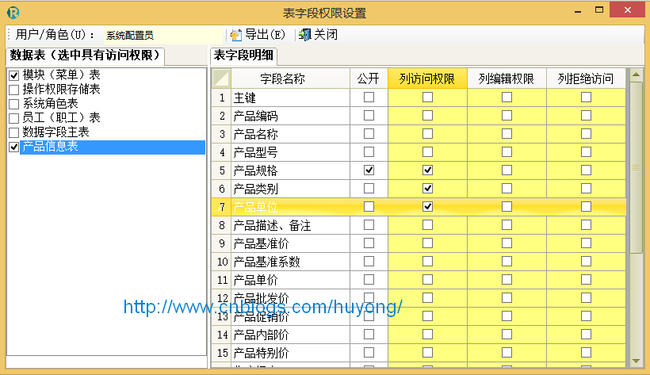The width and height of the screenshot is (650, 375).
Task: Select row header number 10
Action: pyautogui.click(x=221, y=262)
